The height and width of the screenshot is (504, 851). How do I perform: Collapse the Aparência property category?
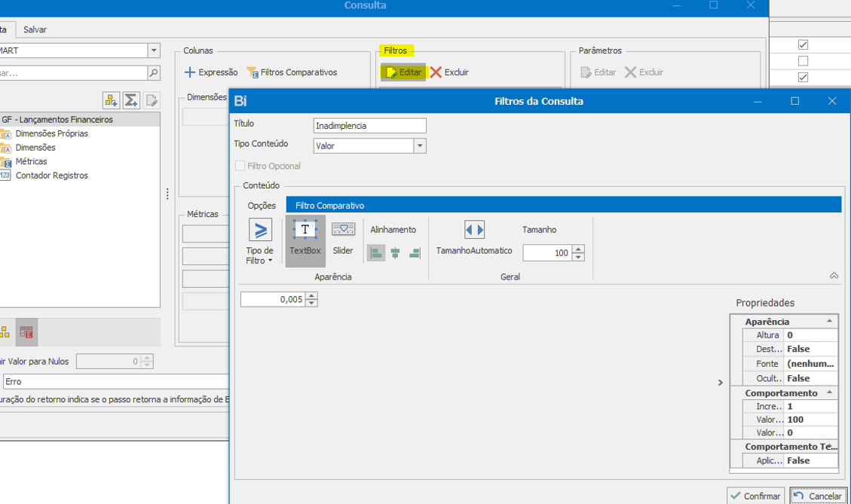(829, 321)
